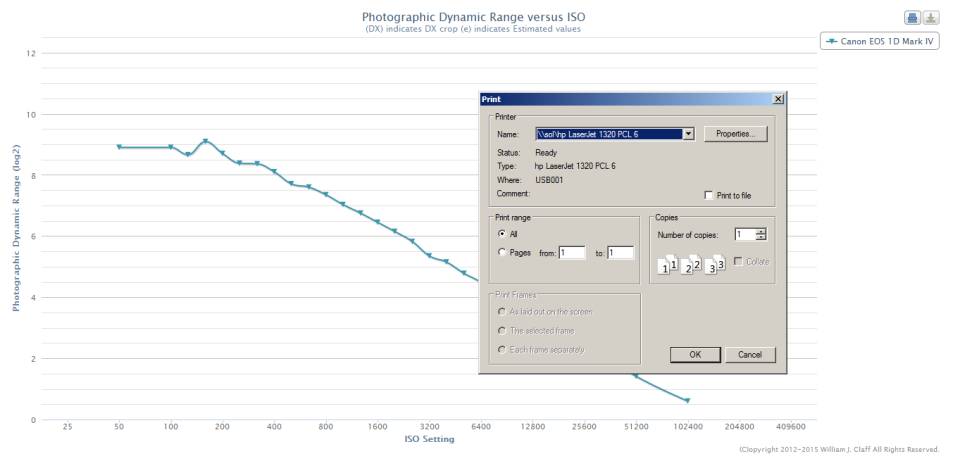Click the 'Ready' printer status text
Screen dimensions: 960x461
coord(546,153)
